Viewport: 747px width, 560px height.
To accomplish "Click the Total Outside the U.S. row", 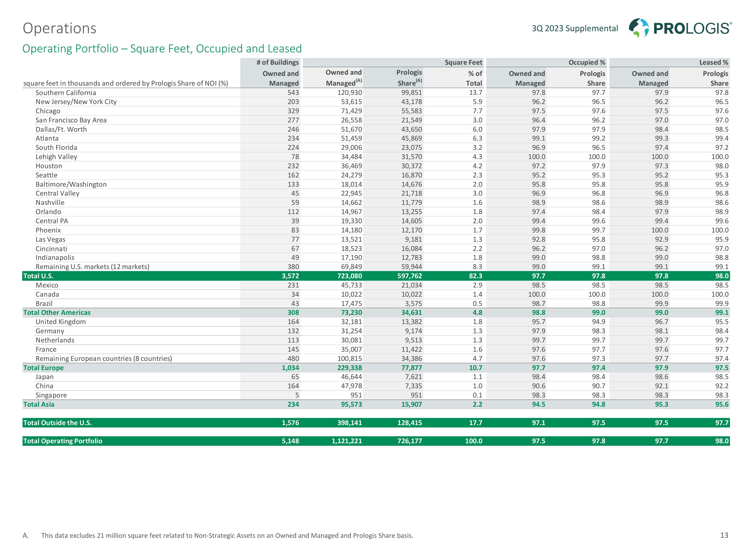I will [58, 423].
